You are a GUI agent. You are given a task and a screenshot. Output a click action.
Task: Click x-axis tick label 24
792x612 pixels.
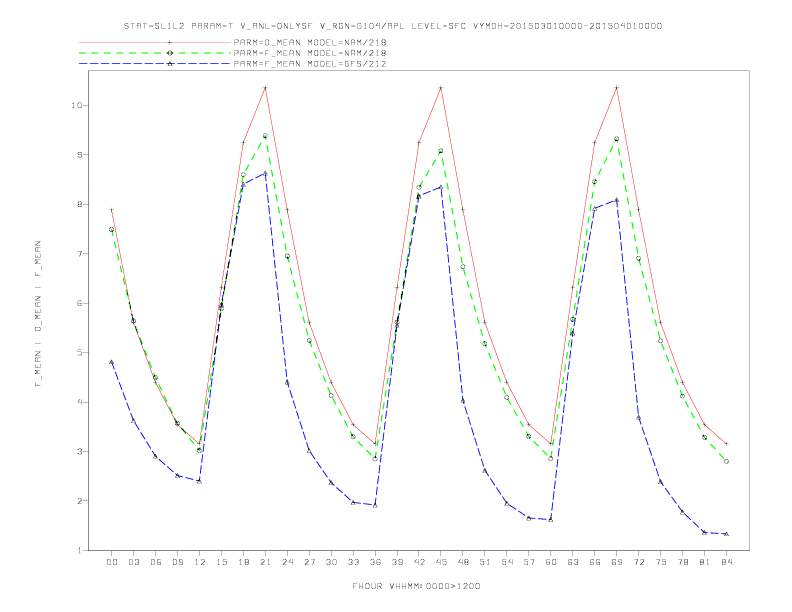(287, 562)
